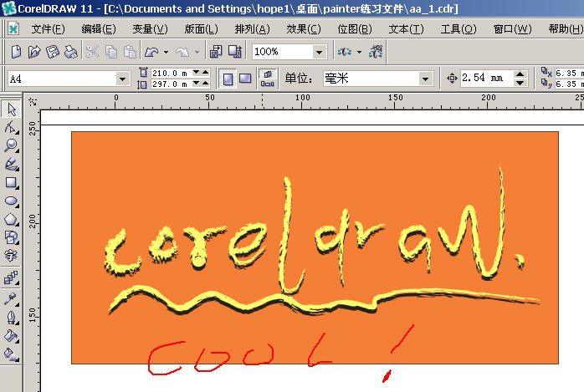This screenshot has height=392, width=584.
Task: Click the page height 297.0 field
Action: point(171,84)
